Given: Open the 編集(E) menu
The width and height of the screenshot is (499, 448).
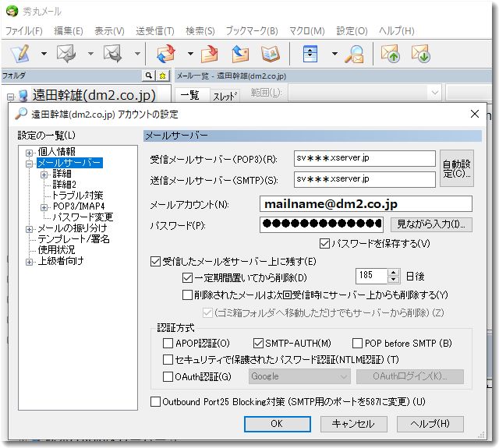Looking at the screenshot, I should 69,31.
